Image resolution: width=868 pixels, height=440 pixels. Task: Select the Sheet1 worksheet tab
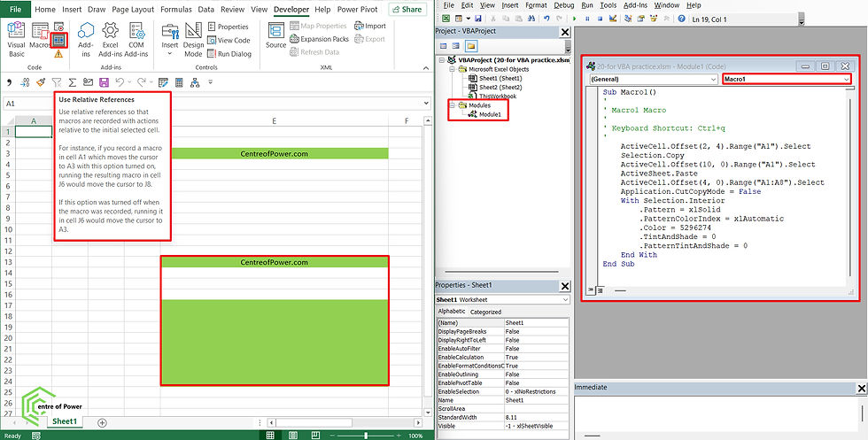64,421
